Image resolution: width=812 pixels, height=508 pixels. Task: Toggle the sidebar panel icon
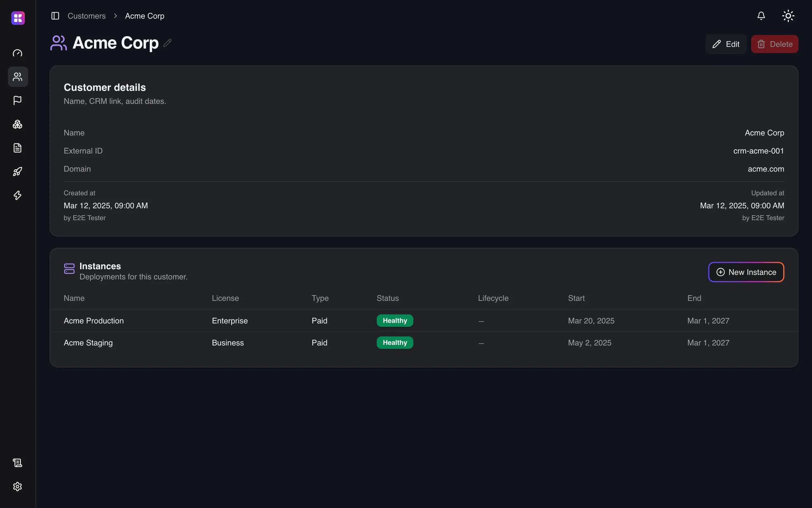point(56,16)
